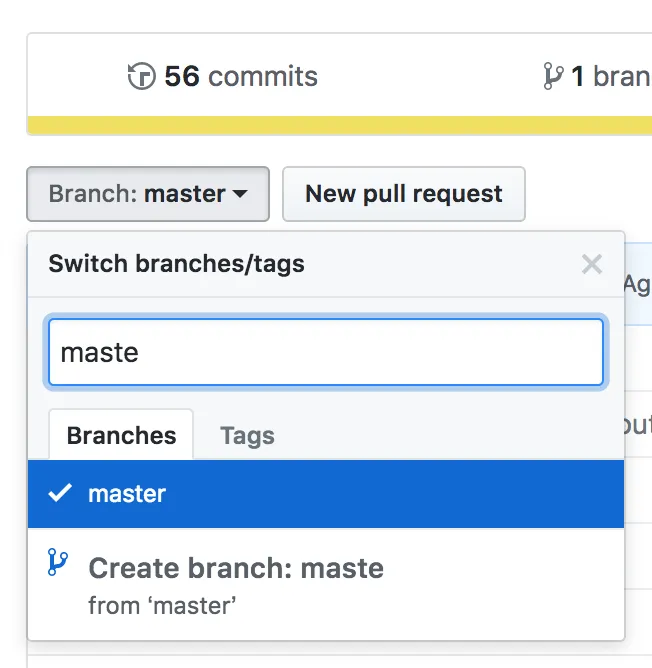Open the 56 commits link
This screenshot has width=652, height=668.
pyautogui.click(x=224, y=77)
